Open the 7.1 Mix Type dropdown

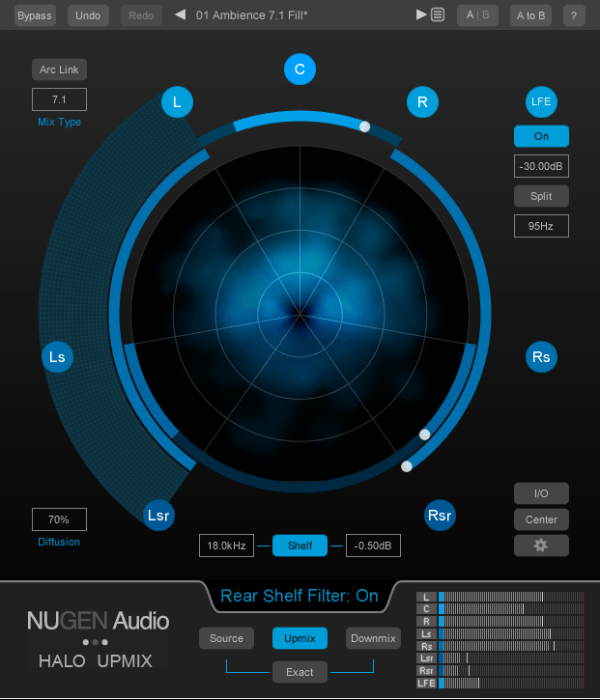tap(59, 99)
